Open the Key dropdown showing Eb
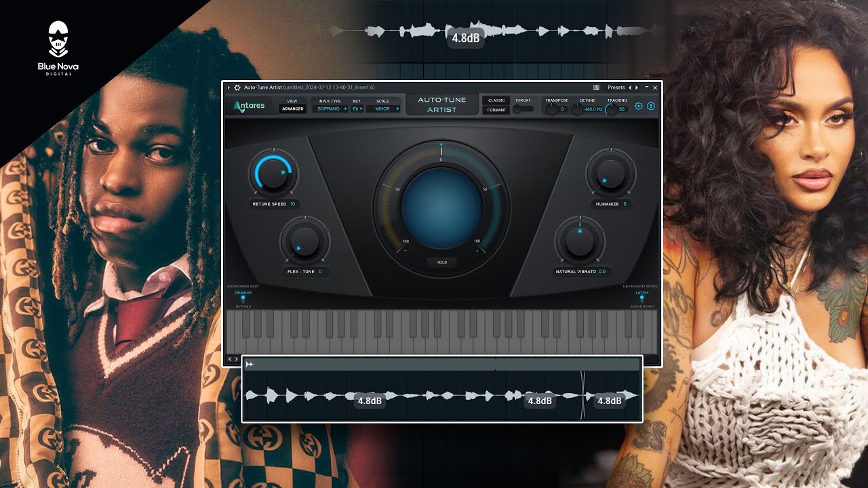 coord(357,108)
